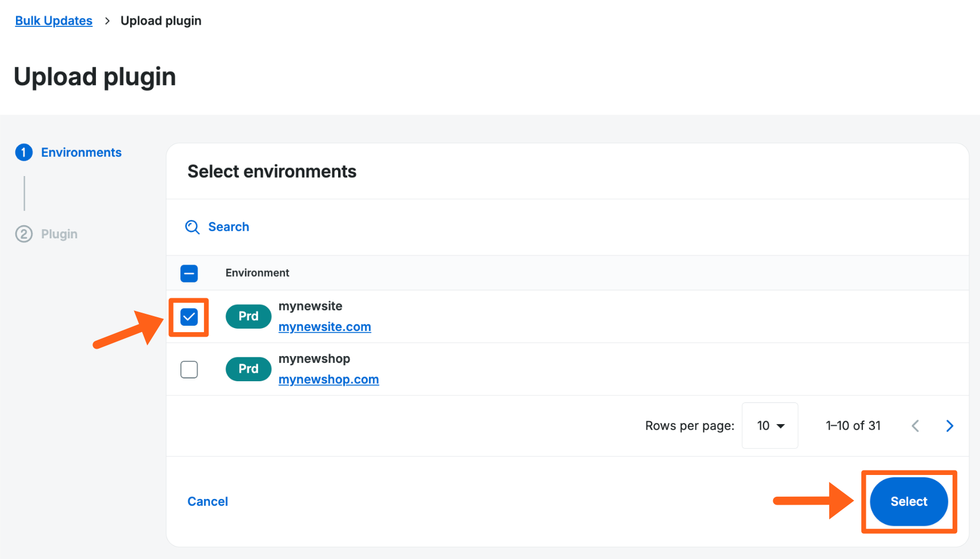
Task: Open the mynewsite.com link
Action: 324,326
